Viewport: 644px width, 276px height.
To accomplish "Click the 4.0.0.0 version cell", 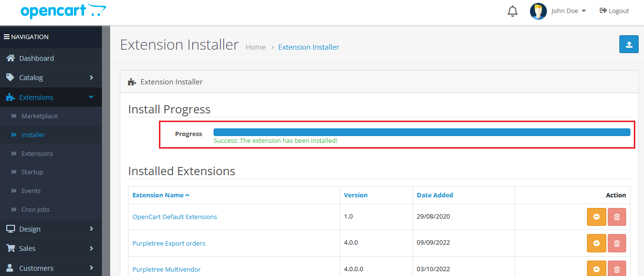I will pyautogui.click(x=376, y=266).
